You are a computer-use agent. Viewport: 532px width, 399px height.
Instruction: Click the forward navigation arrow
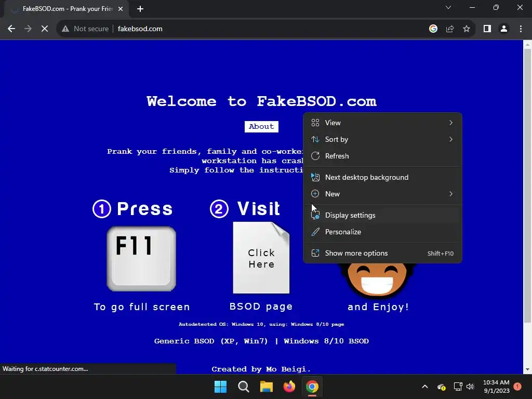pyautogui.click(x=28, y=29)
